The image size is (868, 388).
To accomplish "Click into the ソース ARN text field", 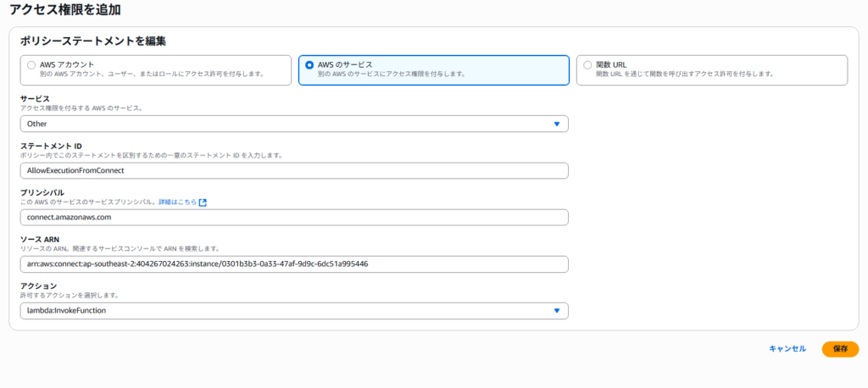I will click(x=293, y=263).
